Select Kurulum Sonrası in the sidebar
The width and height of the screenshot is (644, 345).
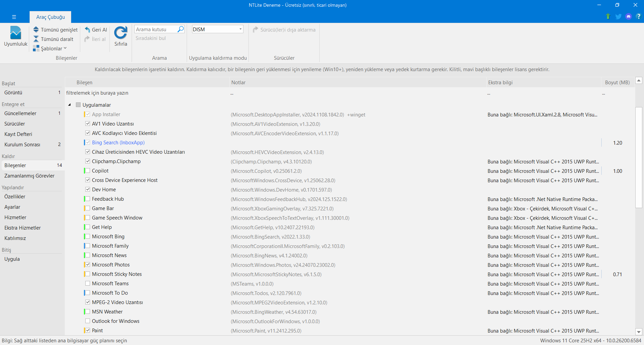32,145
